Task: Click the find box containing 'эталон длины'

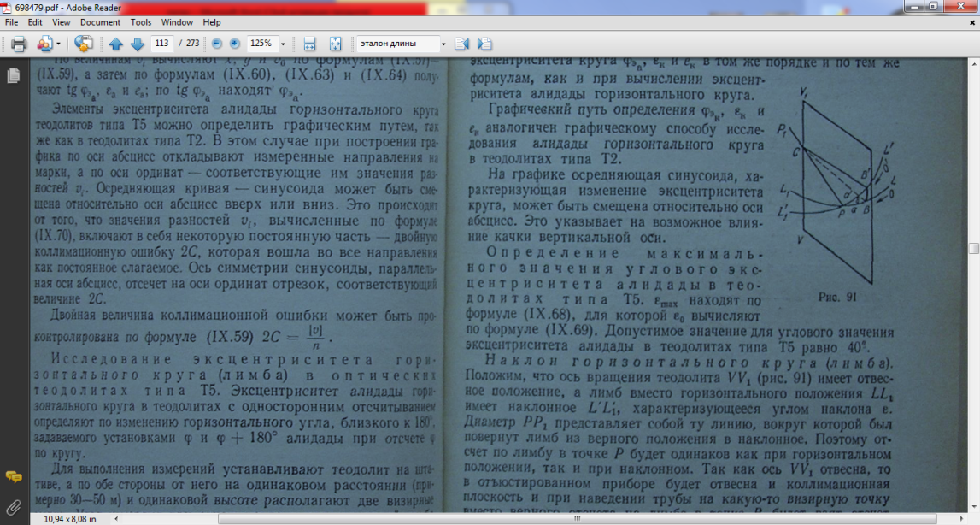Action: [x=397, y=43]
